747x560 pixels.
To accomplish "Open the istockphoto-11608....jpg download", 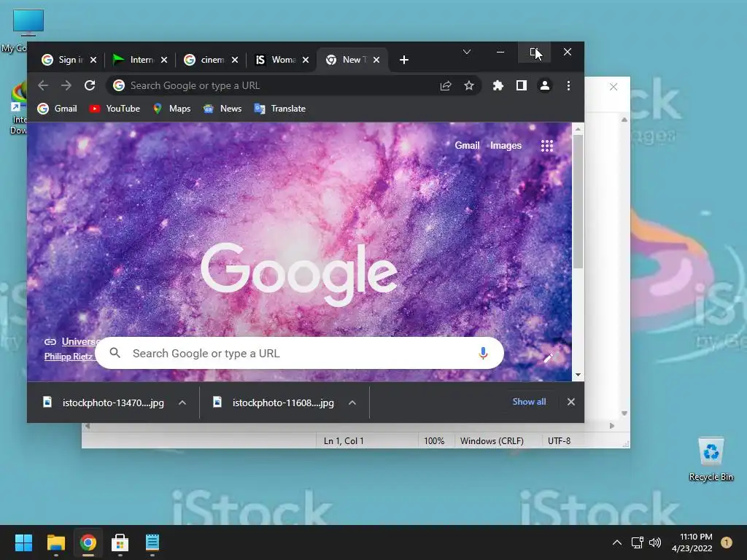I will pos(274,402).
